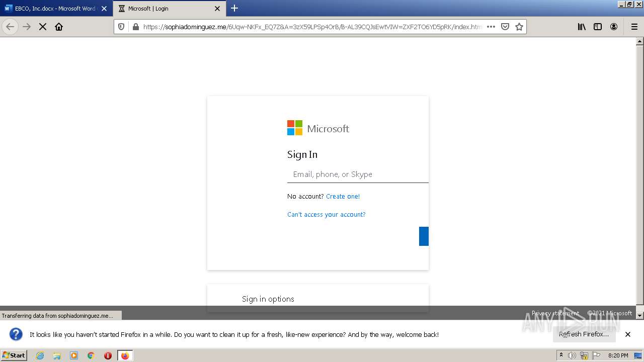Click the browser Back arrow button
This screenshot has width=644, height=362.
[x=10, y=27]
